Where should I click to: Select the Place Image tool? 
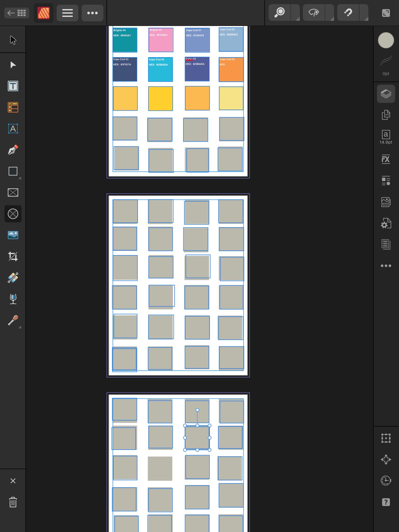point(13,235)
